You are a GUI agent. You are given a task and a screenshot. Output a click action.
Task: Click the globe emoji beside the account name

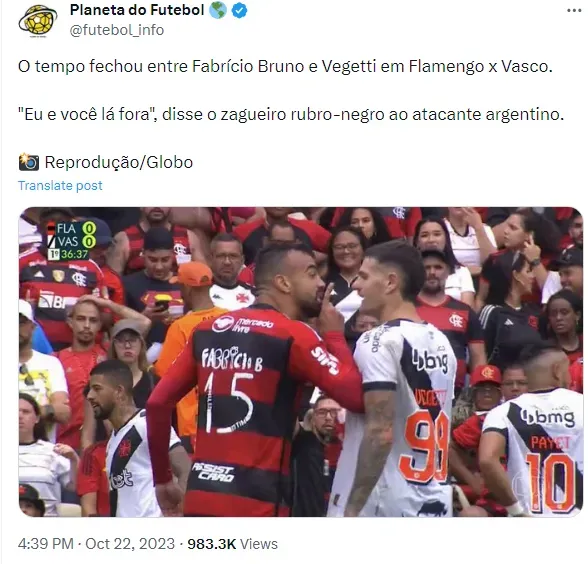(x=218, y=10)
